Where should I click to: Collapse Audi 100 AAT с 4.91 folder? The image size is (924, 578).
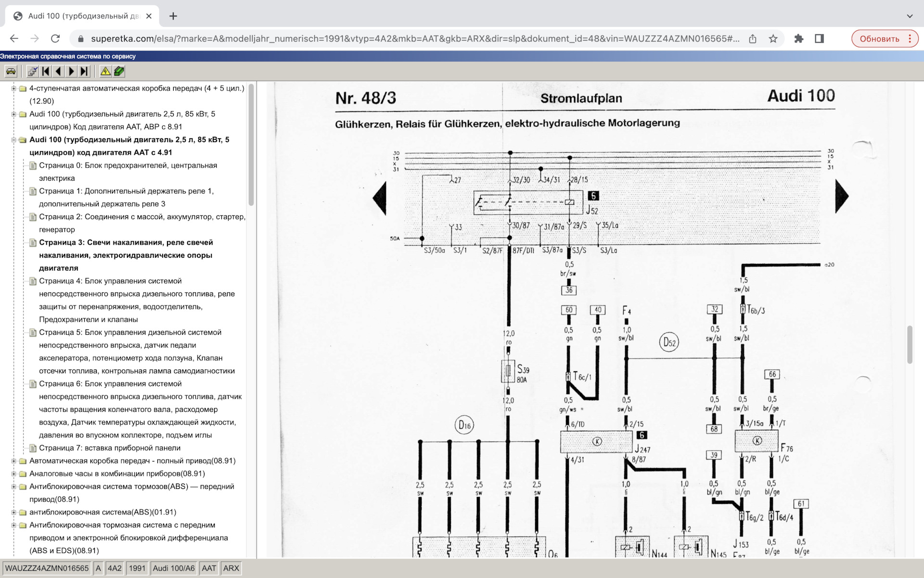click(x=13, y=140)
